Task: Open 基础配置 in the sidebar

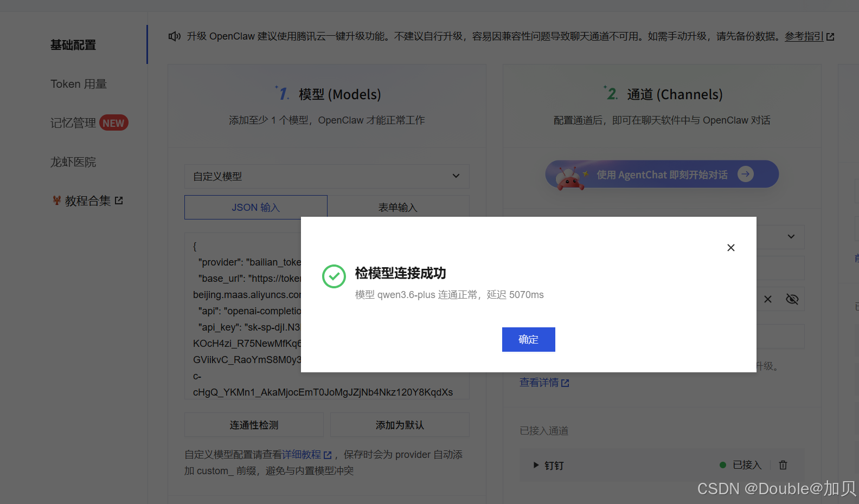Action: point(73,45)
